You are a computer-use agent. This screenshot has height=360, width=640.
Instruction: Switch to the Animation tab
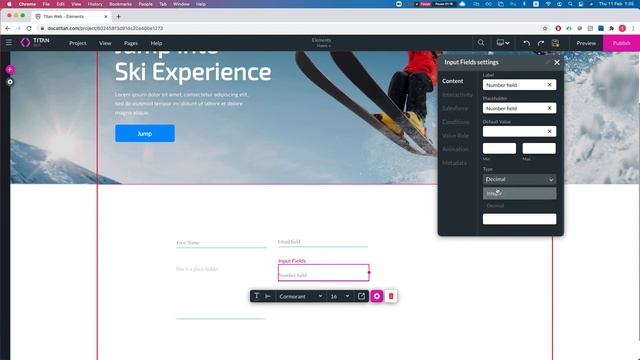[455, 149]
